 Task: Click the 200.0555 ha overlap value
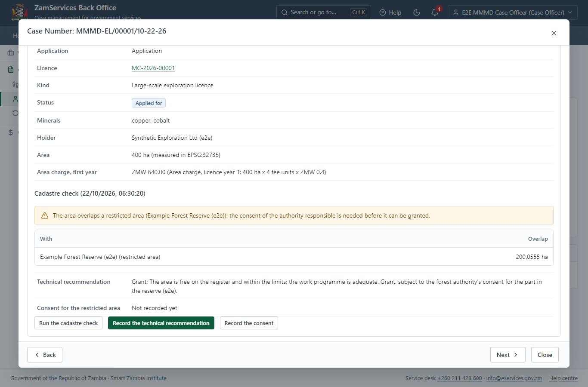(532, 257)
